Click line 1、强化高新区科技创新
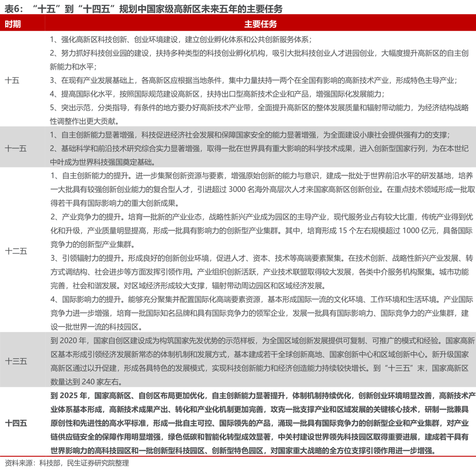The image size is (476, 470). pyautogui.click(x=181, y=40)
